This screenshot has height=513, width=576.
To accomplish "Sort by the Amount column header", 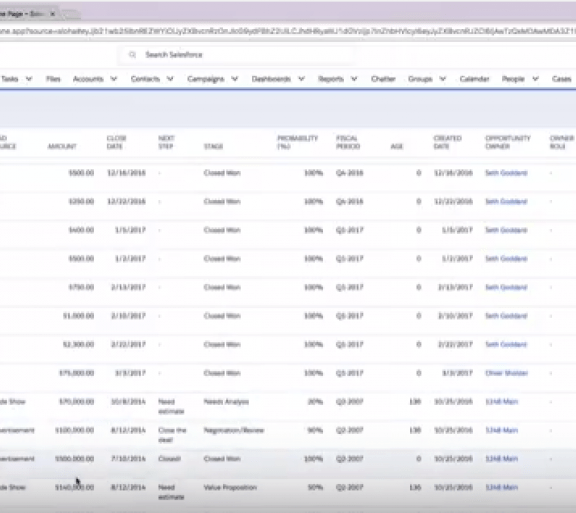I will coord(62,146).
